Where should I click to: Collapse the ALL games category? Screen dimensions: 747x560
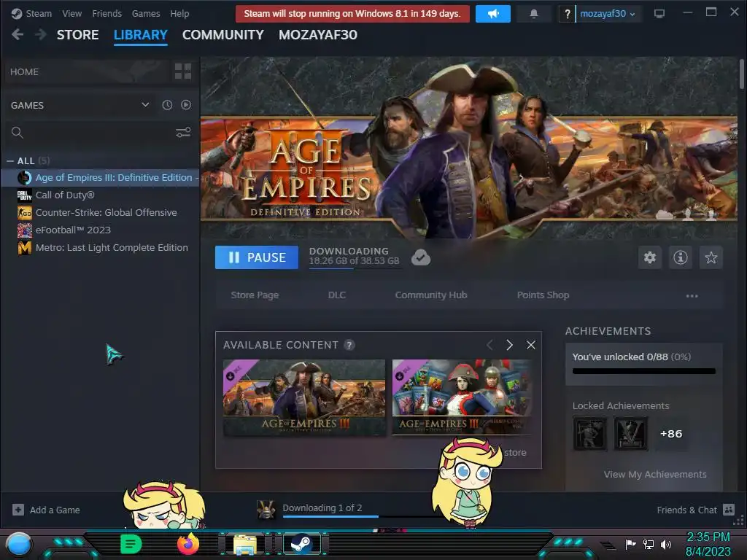pos(10,161)
